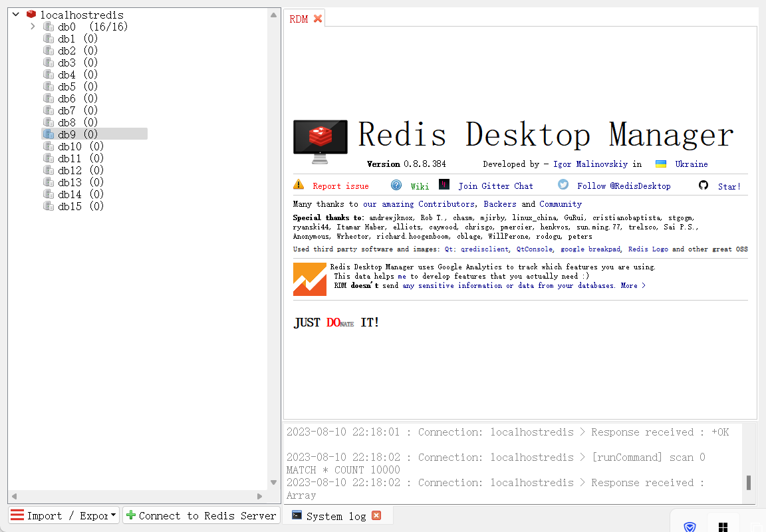The image size is (766, 532).
Task: Select the db10 (0) tree row
Action: tap(80, 146)
